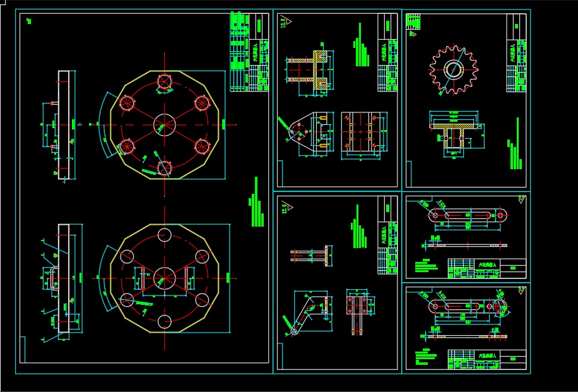Select the upper-right hole on lower flange plate
Image resolution: width=578 pixels, height=392 pixels.
click(x=202, y=257)
